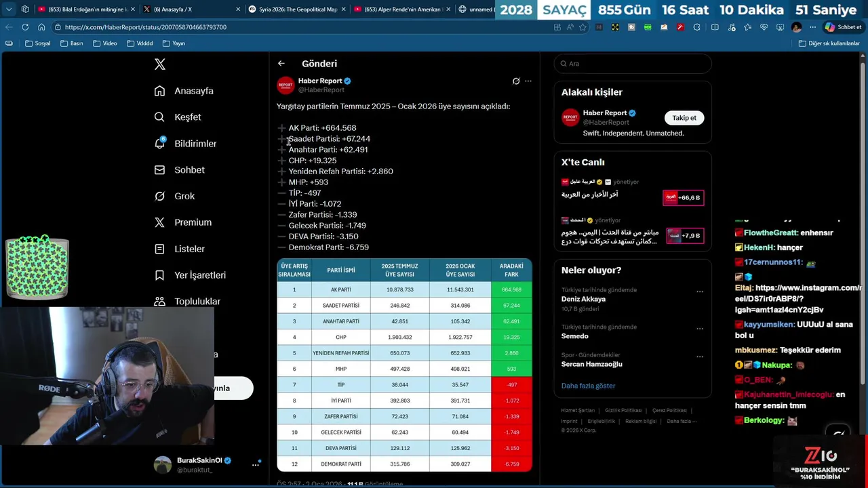This screenshot has width=868, height=488.
Task: Go back with Gönderi arrow
Action: (x=281, y=64)
